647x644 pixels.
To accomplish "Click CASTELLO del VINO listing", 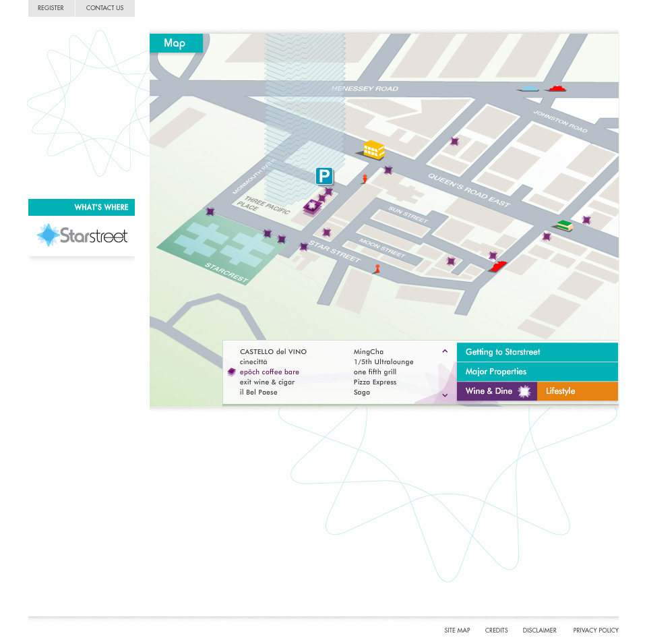I will pyautogui.click(x=273, y=352).
